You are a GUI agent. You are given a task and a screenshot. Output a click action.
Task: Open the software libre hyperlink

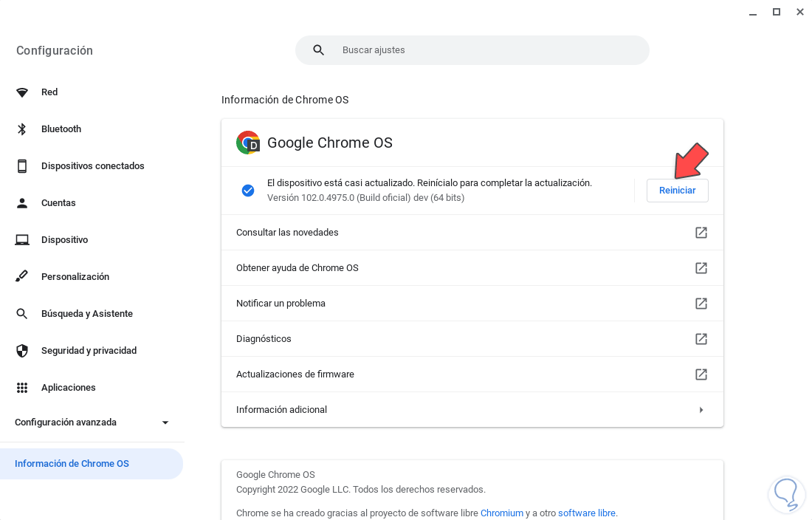pos(587,513)
